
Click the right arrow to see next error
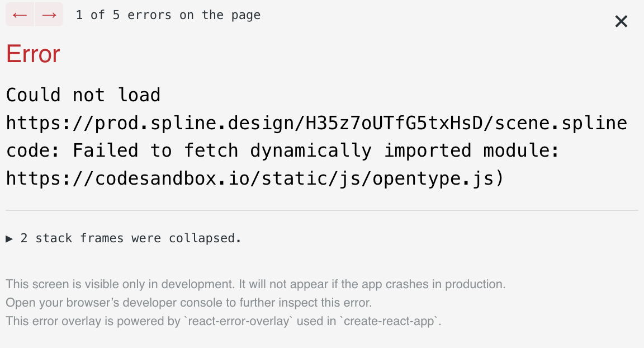coord(49,14)
